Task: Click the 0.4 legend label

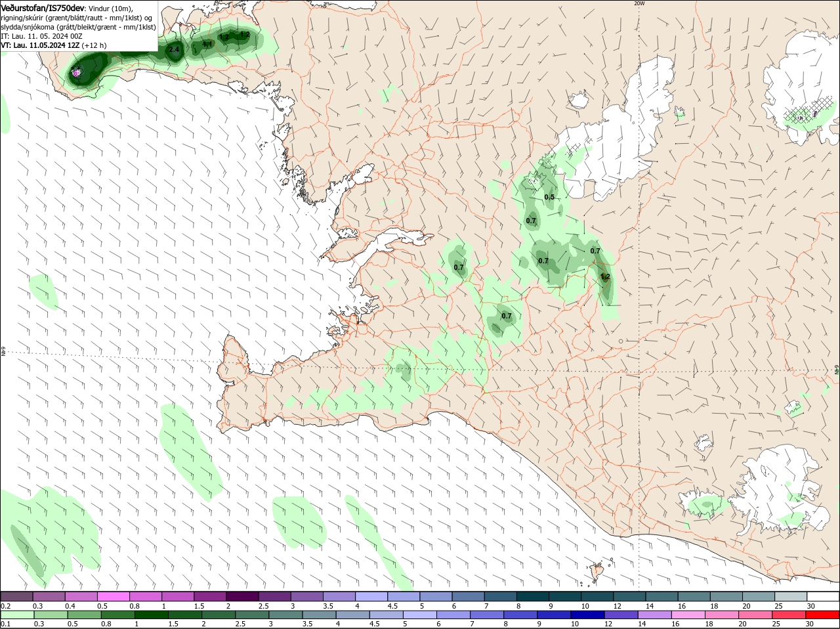Action: pos(70,606)
